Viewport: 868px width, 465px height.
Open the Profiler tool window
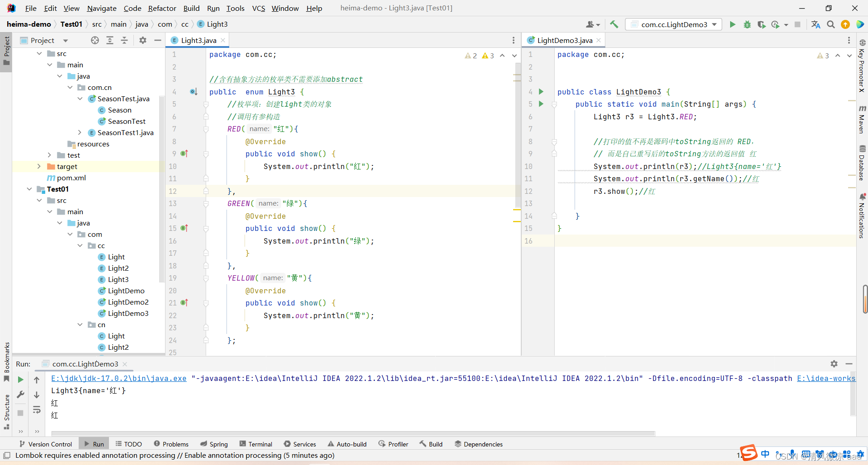[393, 444]
